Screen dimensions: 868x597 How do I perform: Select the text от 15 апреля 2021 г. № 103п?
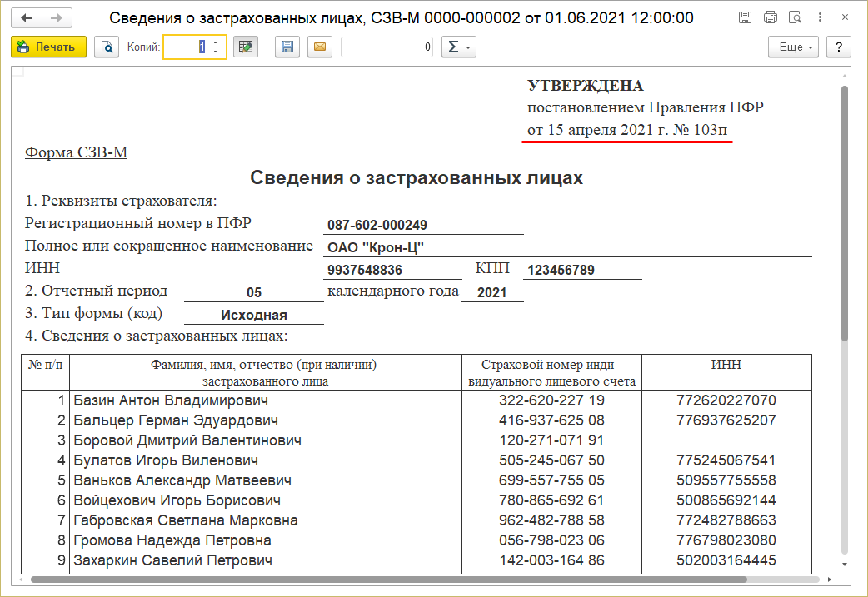[x=627, y=129]
